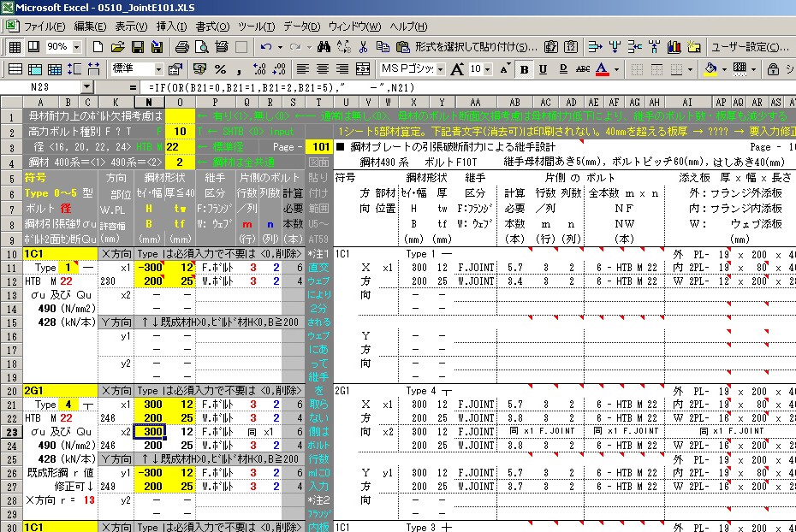Open the 挿入(I) menu

(171, 27)
